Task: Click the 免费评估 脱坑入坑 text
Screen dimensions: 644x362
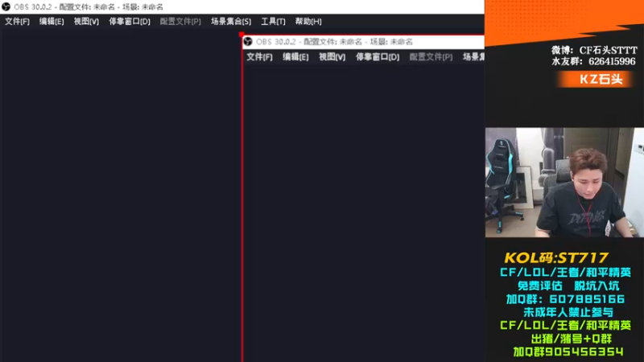Action: pos(568,286)
